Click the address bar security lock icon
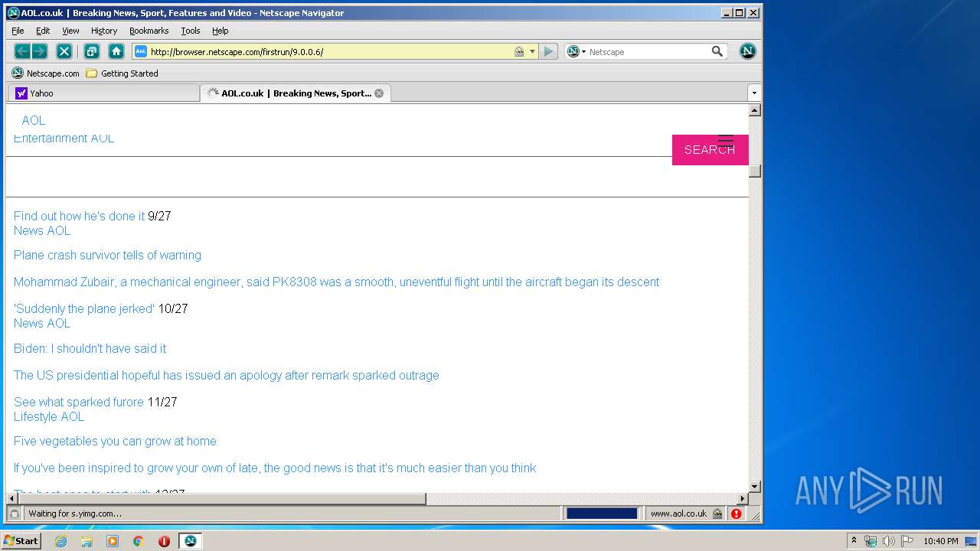This screenshot has height=551, width=980. (519, 51)
